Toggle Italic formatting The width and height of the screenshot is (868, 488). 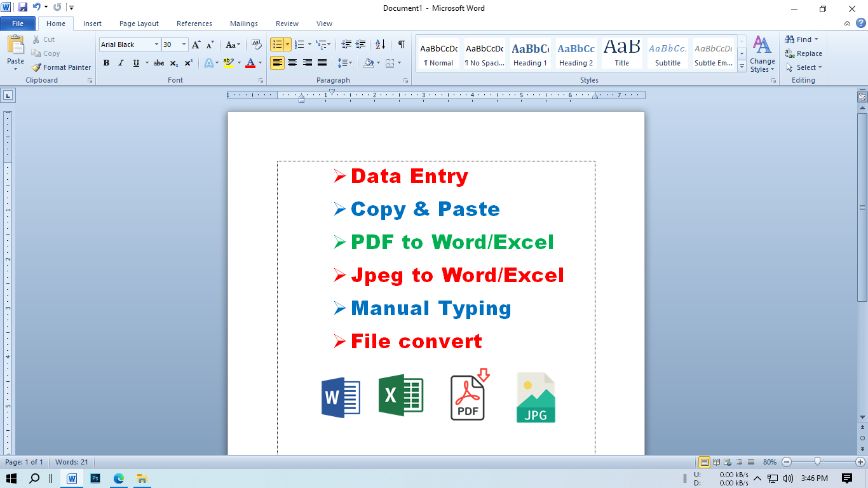[121, 63]
